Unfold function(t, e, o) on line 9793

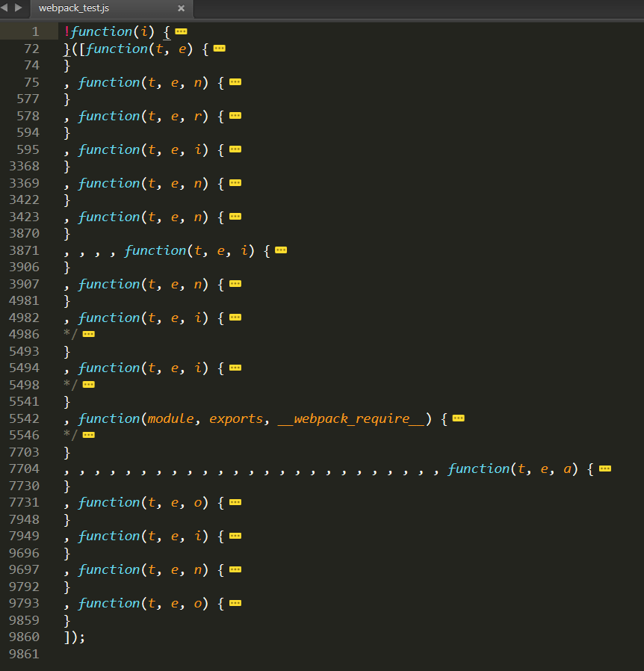coord(235,603)
